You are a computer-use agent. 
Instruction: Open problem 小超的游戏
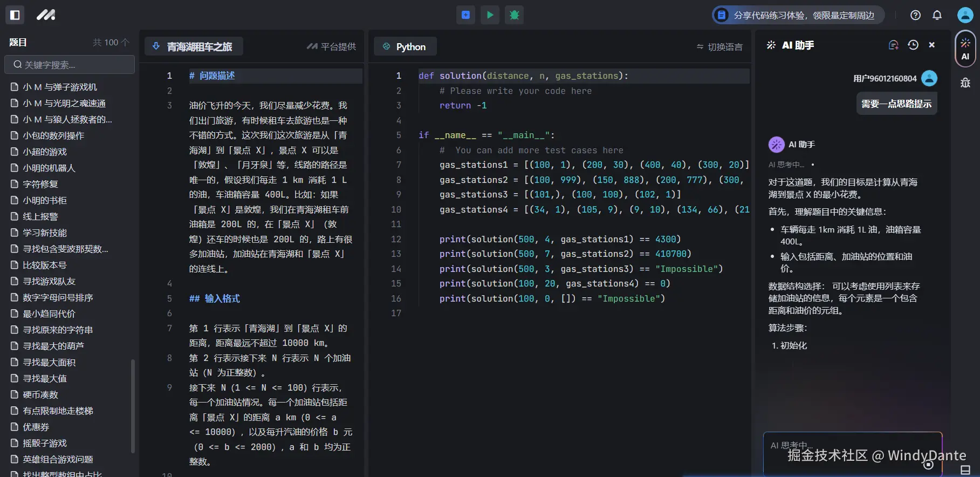pyautogui.click(x=44, y=152)
